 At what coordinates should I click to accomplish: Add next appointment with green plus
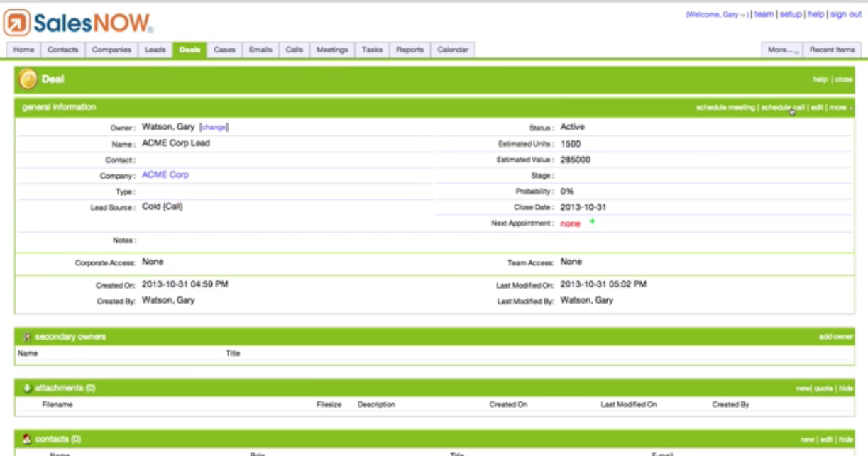tap(593, 222)
